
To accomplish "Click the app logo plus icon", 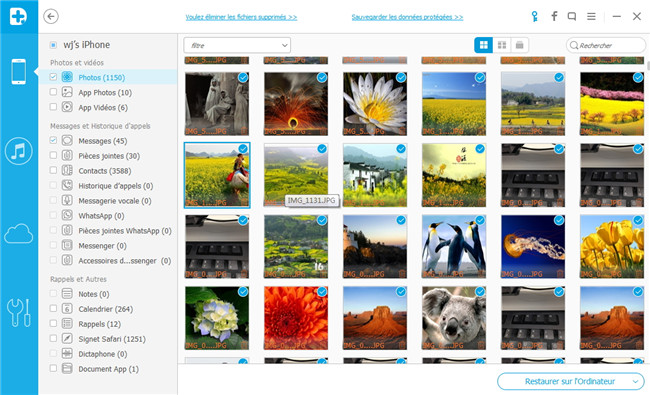I will pos(19,17).
